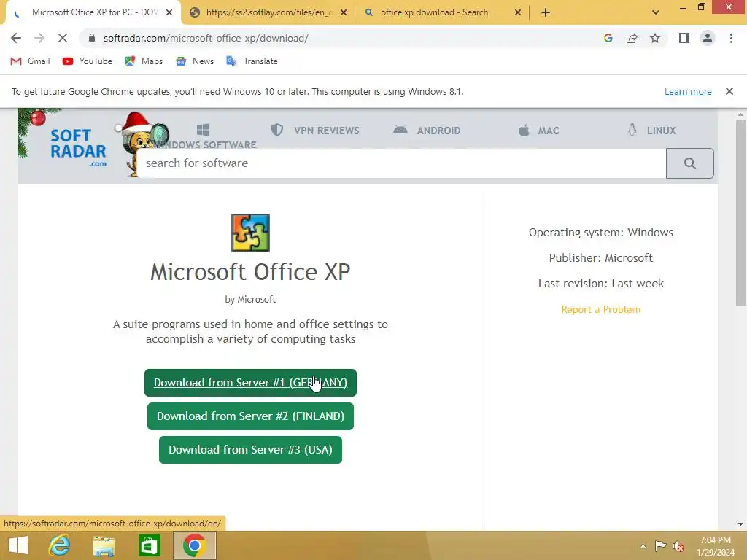Click the site lock icon
Image resolution: width=747 pixels, height=560 pixels.
point(92,38)
